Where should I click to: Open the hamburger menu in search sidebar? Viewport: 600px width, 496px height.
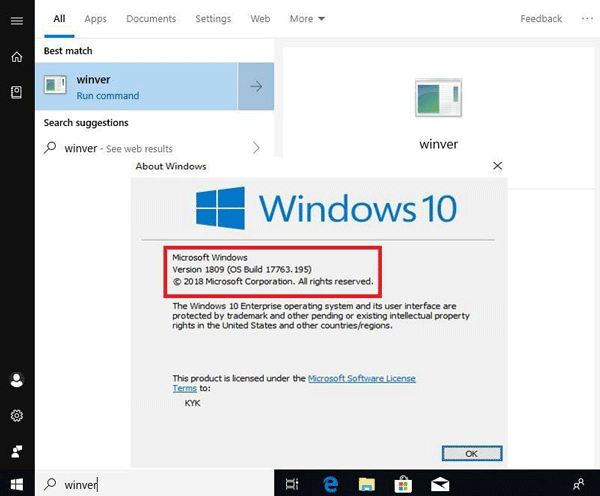pyautogui.click(x=16, y=20)
